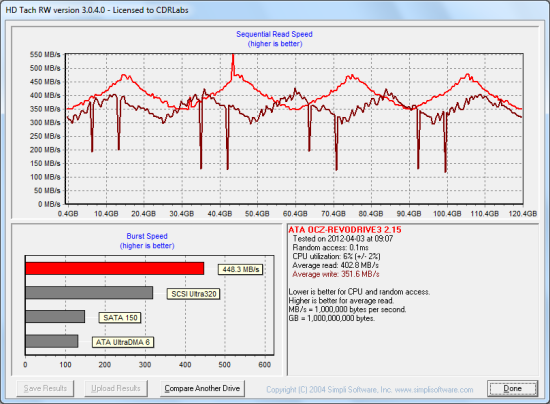Click the Average read 402.8 MB/s text

point(335,265)
